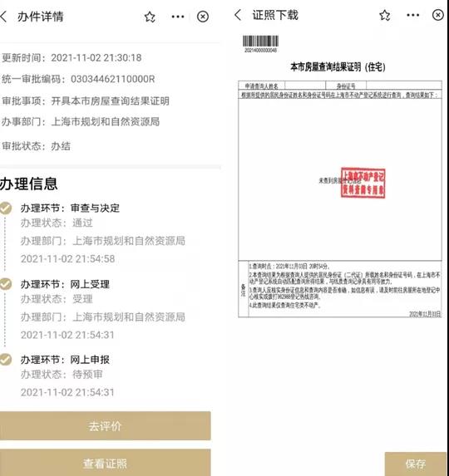This screenshot has width=449, height=476.
Task: Tap the 去评价 button
Action: point(105,426)
